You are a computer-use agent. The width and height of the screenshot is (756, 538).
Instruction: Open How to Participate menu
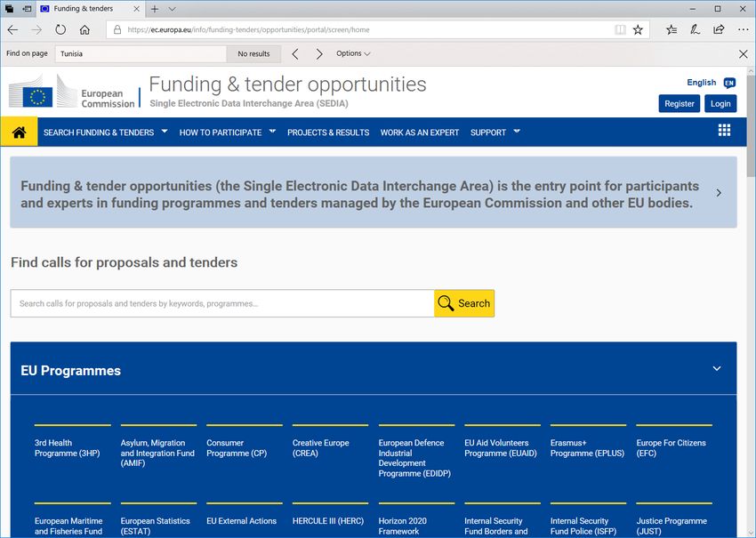(x=221, y=132)
